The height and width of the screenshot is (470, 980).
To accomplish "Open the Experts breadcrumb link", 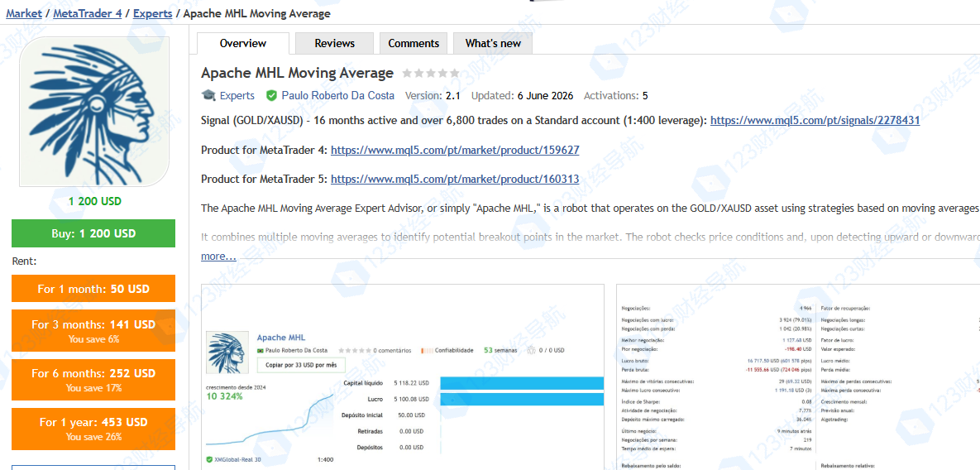I will 152,12.
